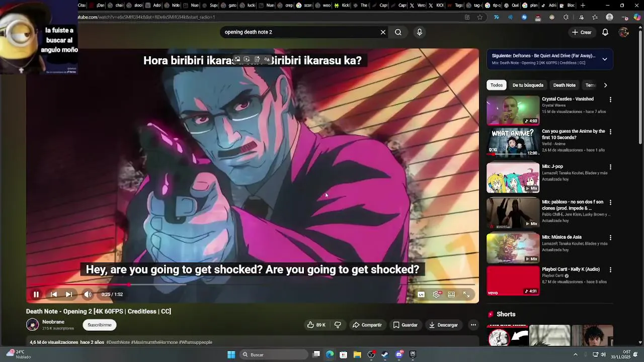The width and height of the screenshot is (644, 362).
Task: Subscribe with the Suscribirme button
Action: click(x=100, y=325)
